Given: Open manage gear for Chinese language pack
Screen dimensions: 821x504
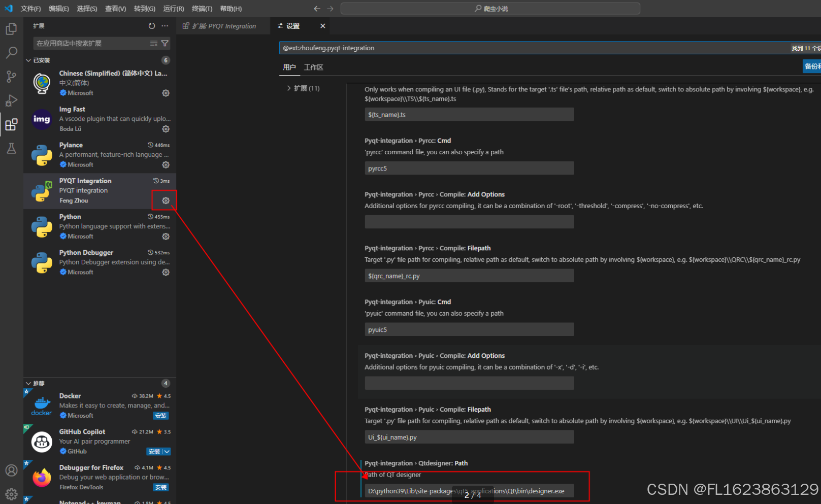Looking at the screenshot, I should tap(166, 93).
